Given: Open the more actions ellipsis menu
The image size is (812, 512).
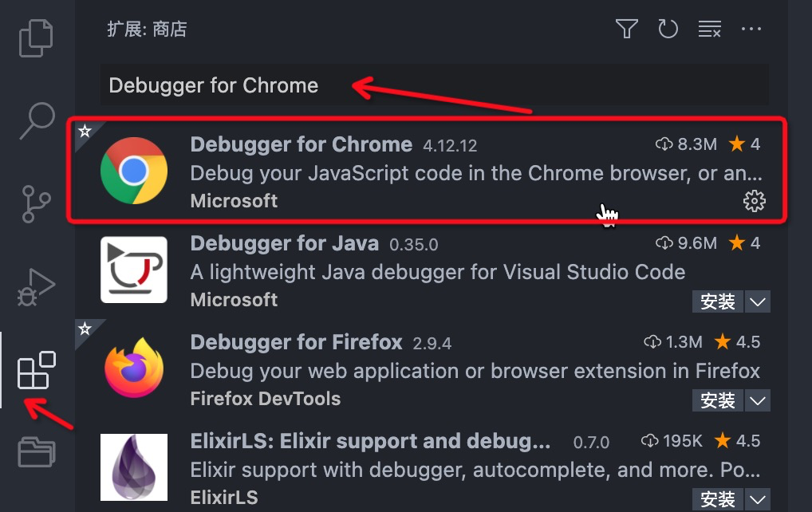Looking at the screenshot, I should (751, 29).
